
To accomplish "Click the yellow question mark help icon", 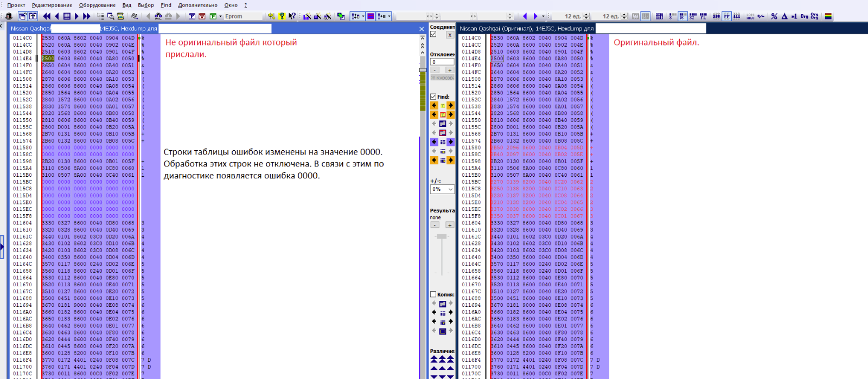I will coord(282,16).
